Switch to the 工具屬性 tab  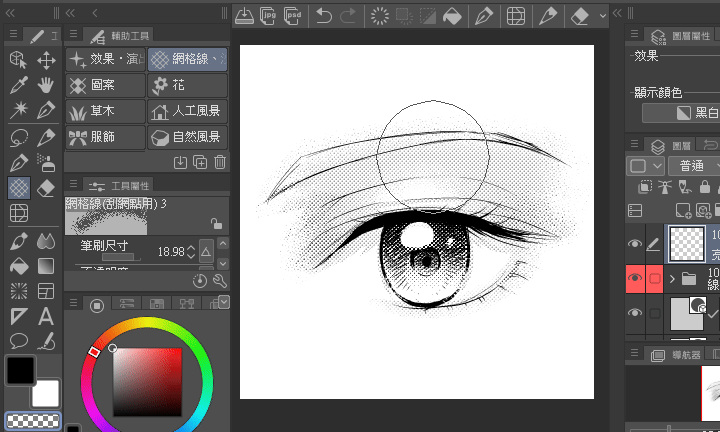pos(120,186)
